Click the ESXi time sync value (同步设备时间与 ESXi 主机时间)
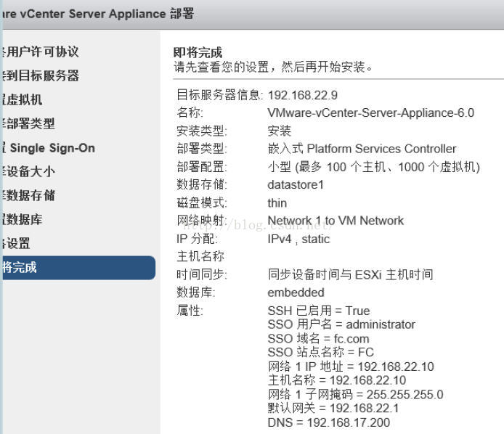Viewport: 504px width, 434px height. [350, 274]
